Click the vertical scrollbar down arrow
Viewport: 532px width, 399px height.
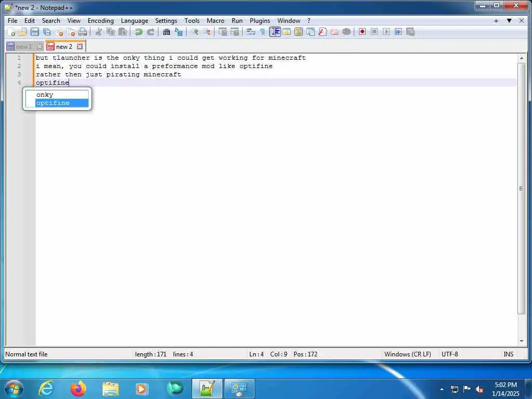pyautogui.click(x=521, y=341)
